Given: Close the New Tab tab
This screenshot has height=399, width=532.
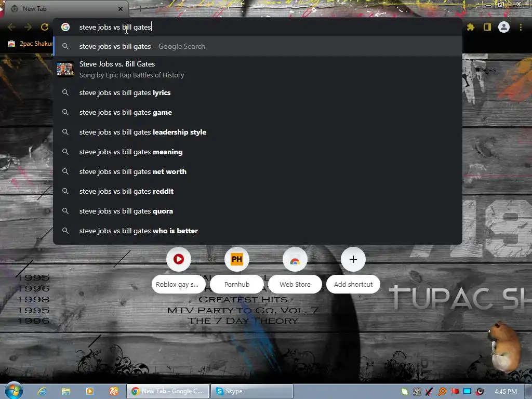Looking at the screenshot, I should coord(121,9).
